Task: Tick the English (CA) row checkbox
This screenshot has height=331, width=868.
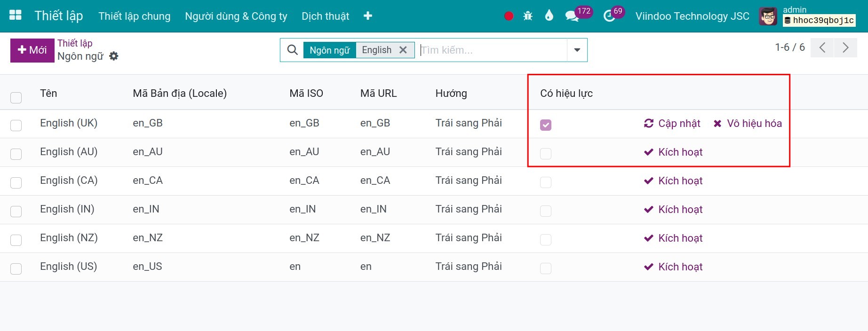Action: pos(16,182)
